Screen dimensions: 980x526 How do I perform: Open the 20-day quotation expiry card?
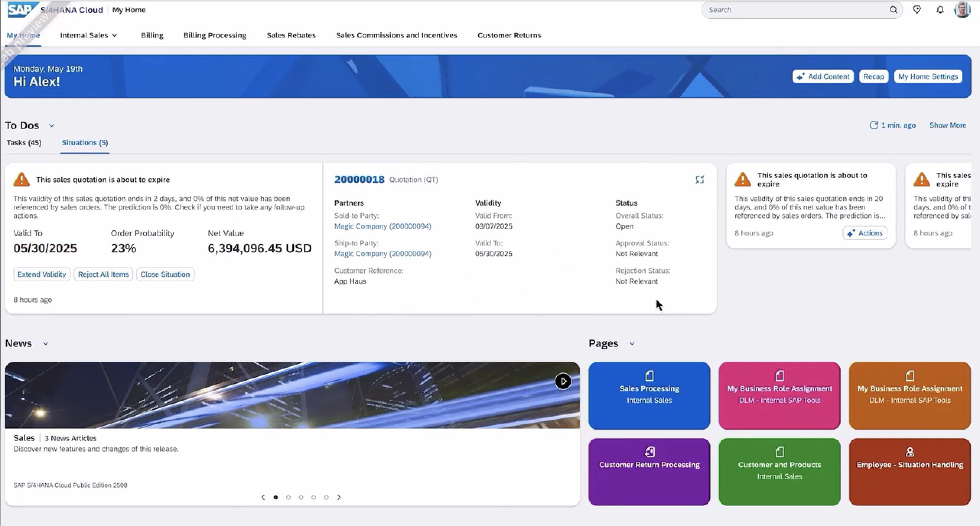pos(811,206)
